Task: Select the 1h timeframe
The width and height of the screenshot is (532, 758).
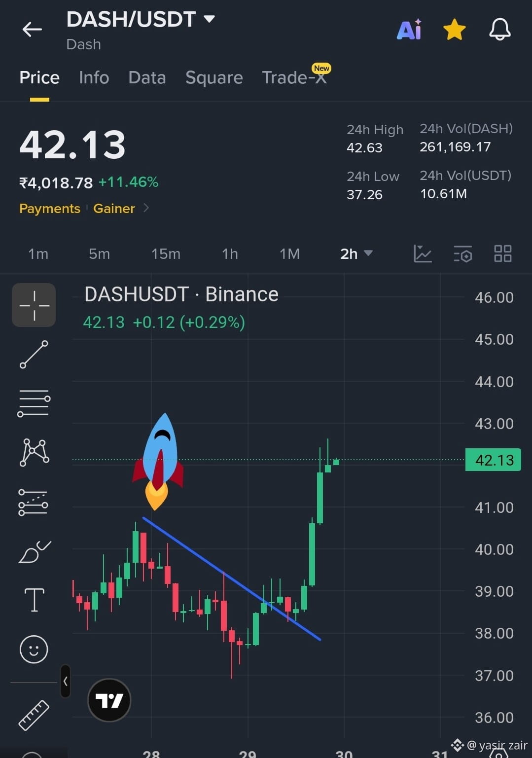Action: pyautogui.click(x=230, y=253)
